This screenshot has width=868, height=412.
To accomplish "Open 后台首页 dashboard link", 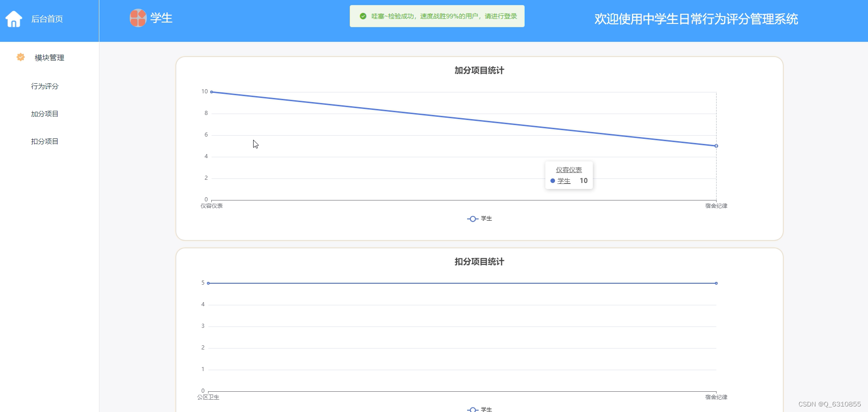I will (x=47, y=19).
